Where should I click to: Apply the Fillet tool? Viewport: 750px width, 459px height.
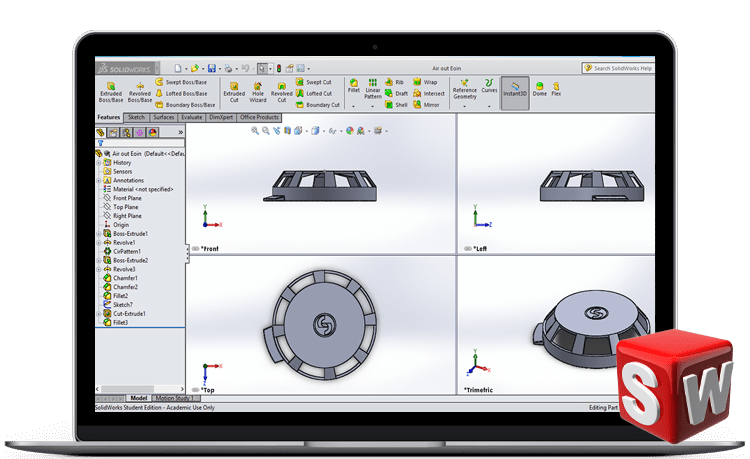coord(353,86)
